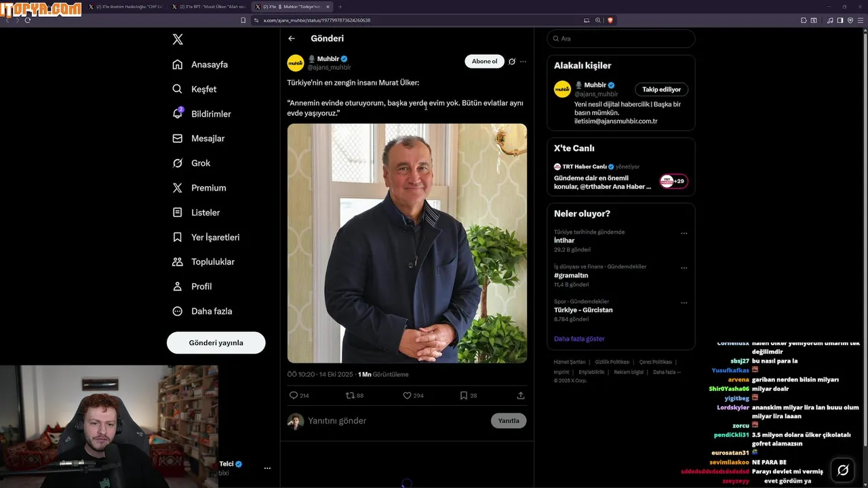Open Erişilebilirlik footer link
868x488 pixels.
click(x=591, y=372)
